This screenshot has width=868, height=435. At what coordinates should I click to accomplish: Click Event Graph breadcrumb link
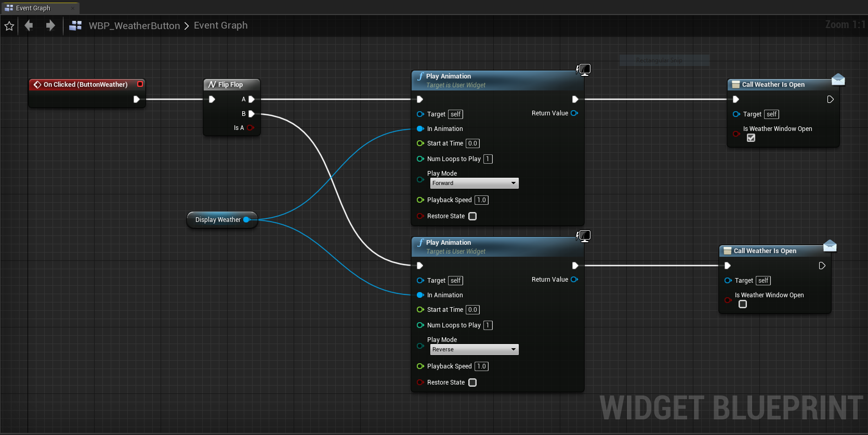(221, 25)
